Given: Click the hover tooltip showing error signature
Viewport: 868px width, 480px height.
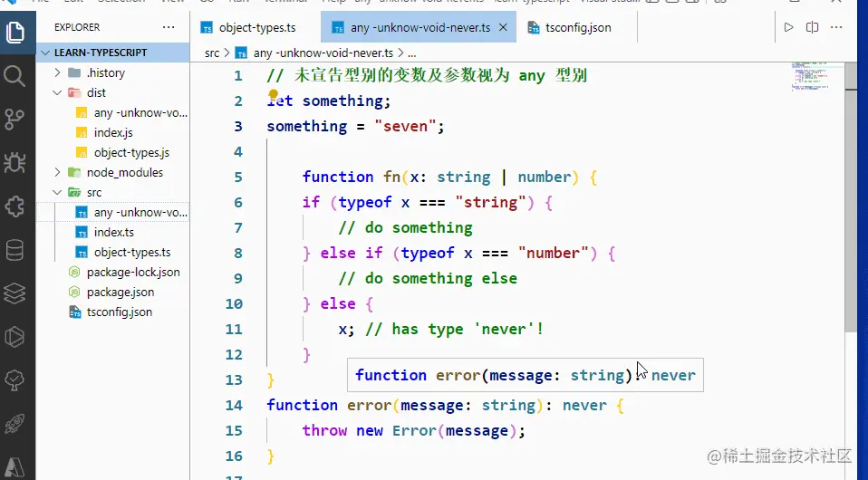Looking at the screenshot, I should click(x=526, y=375).
